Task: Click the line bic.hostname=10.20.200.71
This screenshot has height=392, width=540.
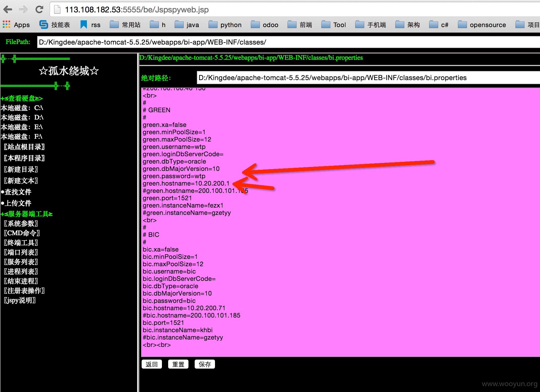Action: [x=184, y=308]
